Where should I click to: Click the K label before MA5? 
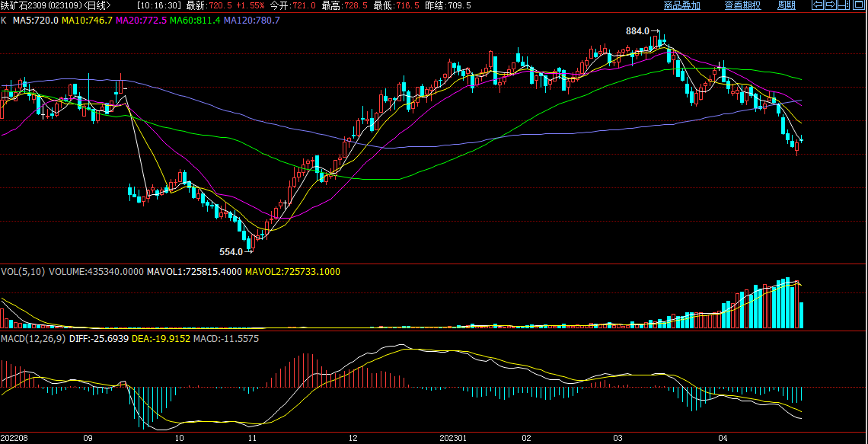click(4, 20)
